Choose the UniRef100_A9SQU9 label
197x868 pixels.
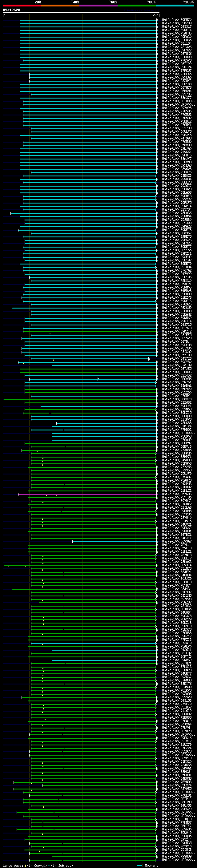[x=177, y=857]
